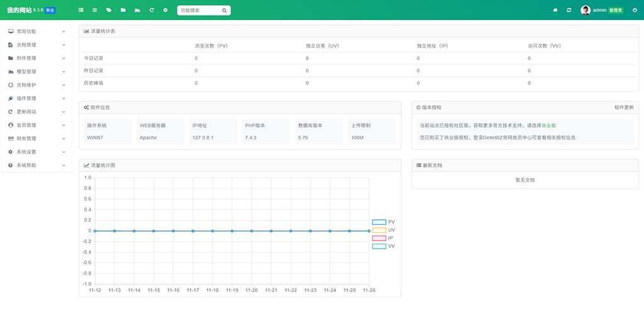644x314 pixels.
Task: Click the sidebar collapse icon in header
Action: (80, 11)
